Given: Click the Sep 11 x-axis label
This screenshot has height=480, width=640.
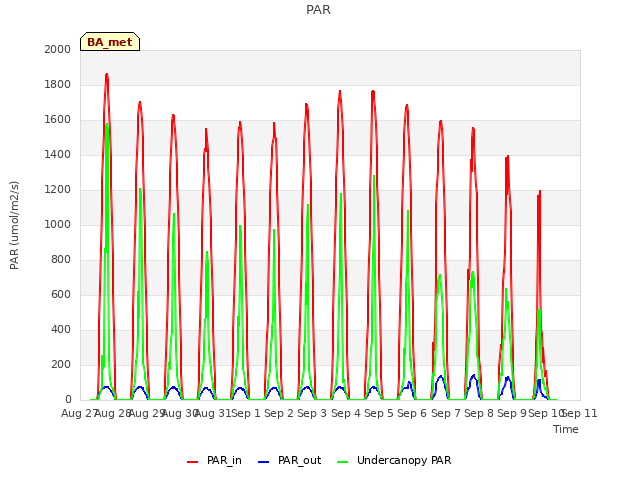Looking at the screenshot, I should coord(580,413).
